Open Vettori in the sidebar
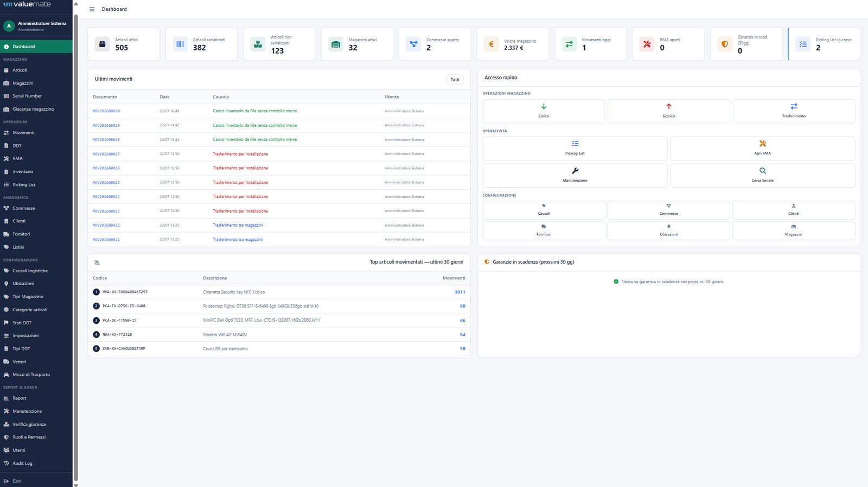The image size is (868, 487). (x=36, y=362)
